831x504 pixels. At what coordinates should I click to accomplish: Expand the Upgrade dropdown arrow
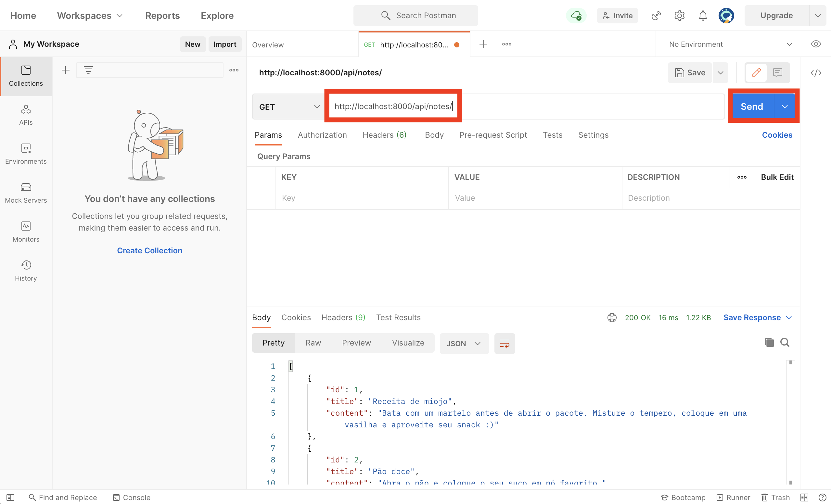(817, 16)
